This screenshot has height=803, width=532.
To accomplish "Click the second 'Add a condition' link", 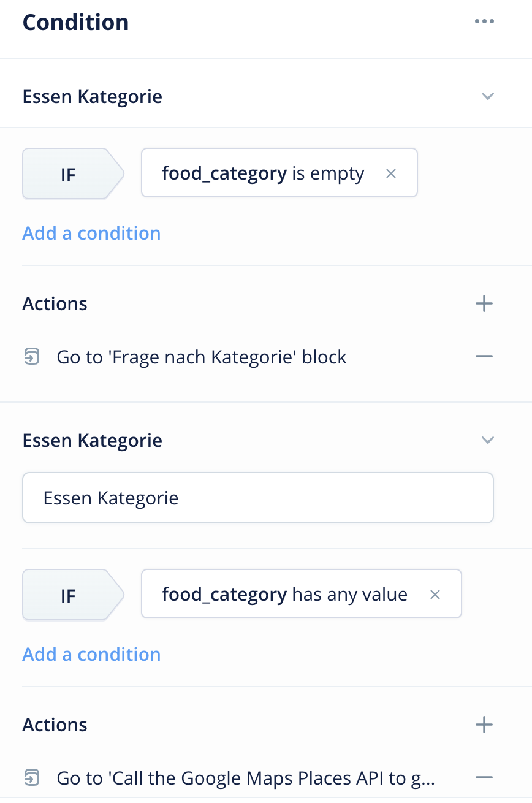I will [x=91, y=654].
